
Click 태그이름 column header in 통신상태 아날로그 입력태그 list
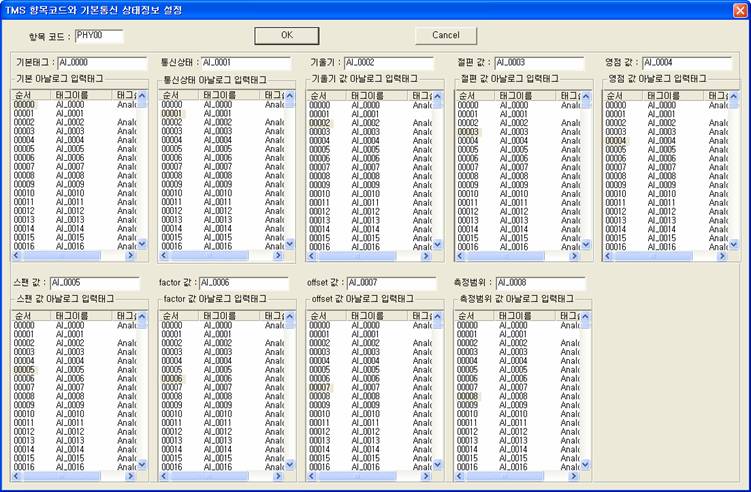[229, 95]
